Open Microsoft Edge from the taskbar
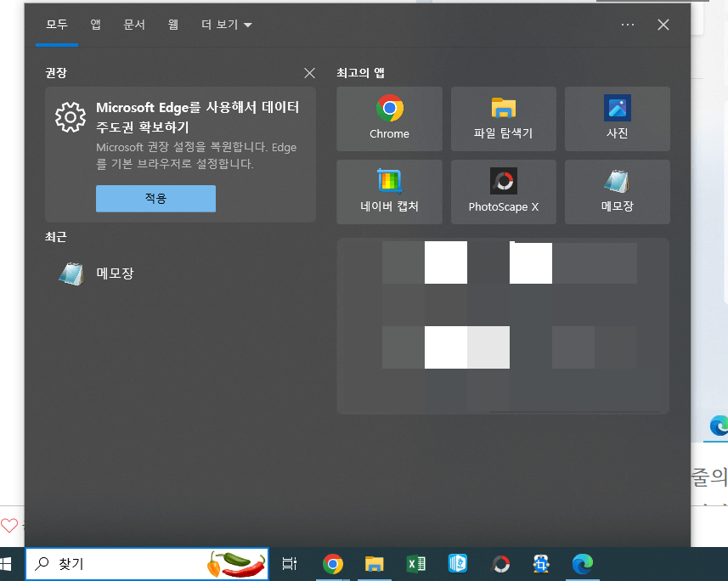The height and width of the screenshot is (581, 728). tap(583, 564)
